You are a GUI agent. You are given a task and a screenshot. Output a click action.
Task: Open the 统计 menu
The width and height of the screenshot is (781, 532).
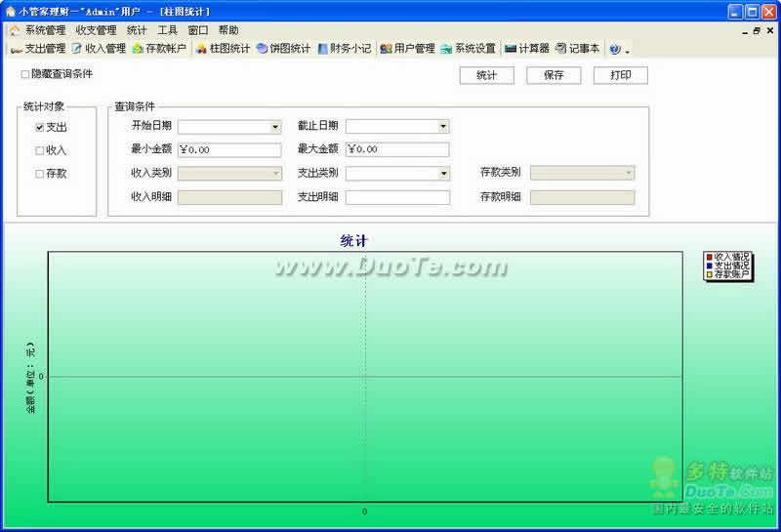[x=137, y=30]
